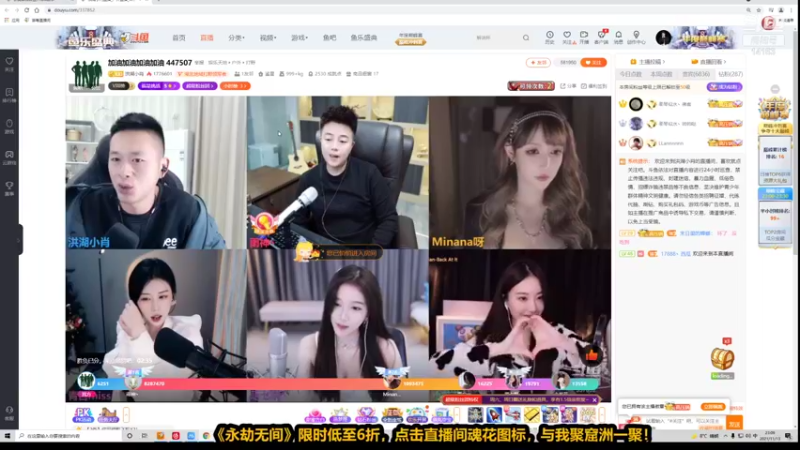This screenshot has width=800, height=450.
Task: Expand the collapsed left sidebar handle
Action: point(20,240)
